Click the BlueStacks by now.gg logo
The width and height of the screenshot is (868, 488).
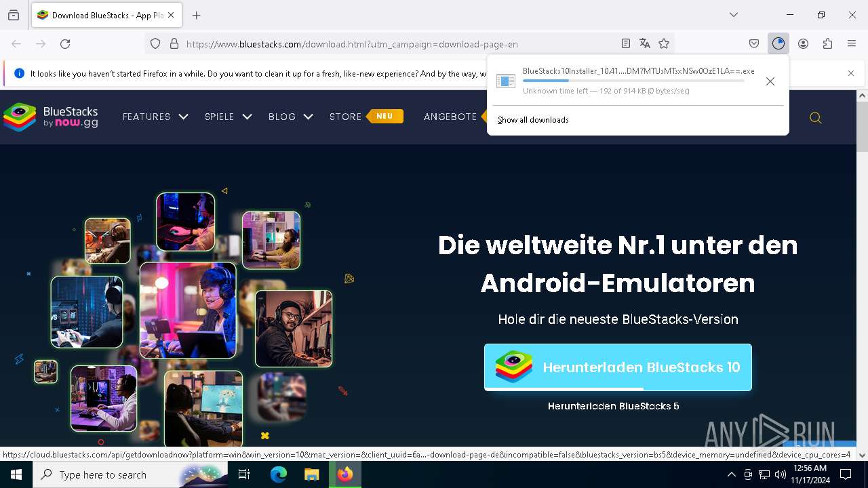51,117
